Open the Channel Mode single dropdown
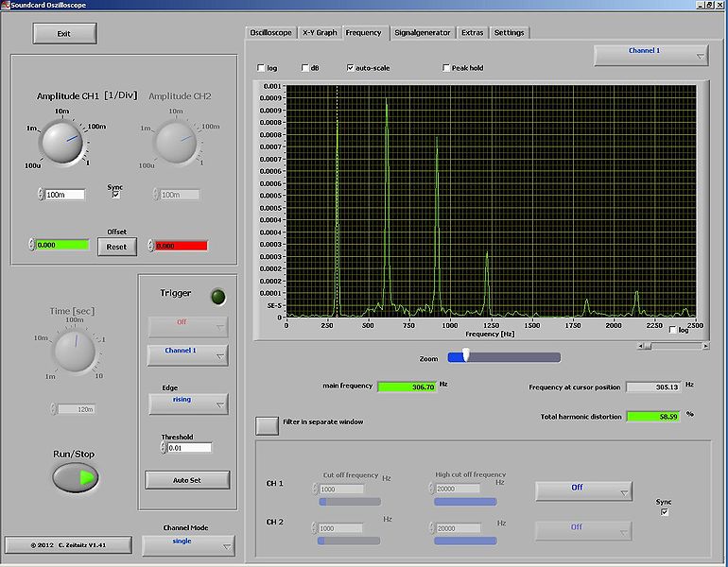Viewport: 728px width, 567px height. pos(187,545)
